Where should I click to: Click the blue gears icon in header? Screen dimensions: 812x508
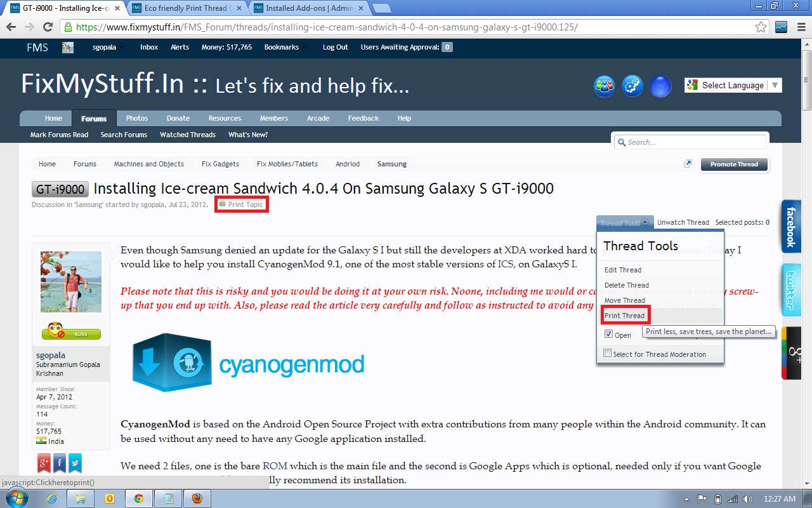[x=632, y=86]
